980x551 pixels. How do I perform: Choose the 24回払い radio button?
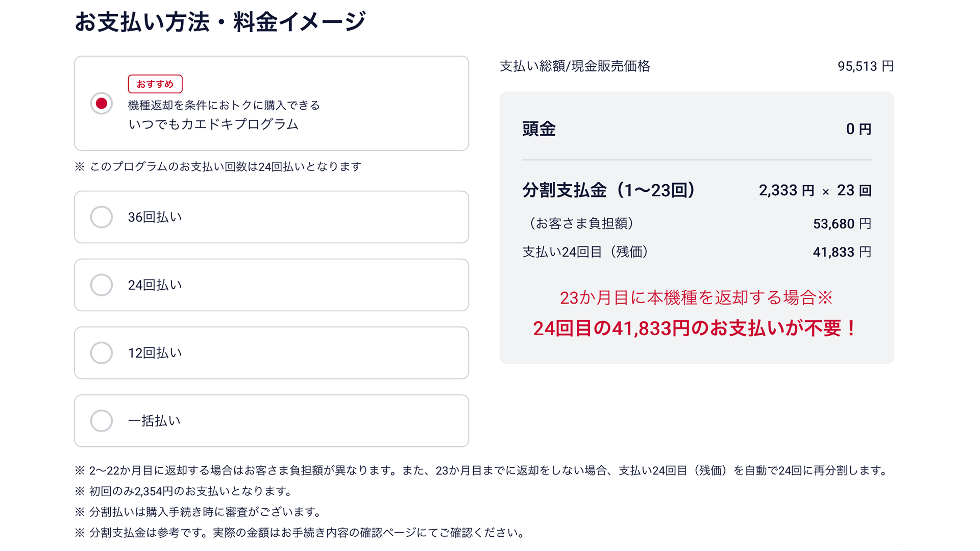click(102, 285)
